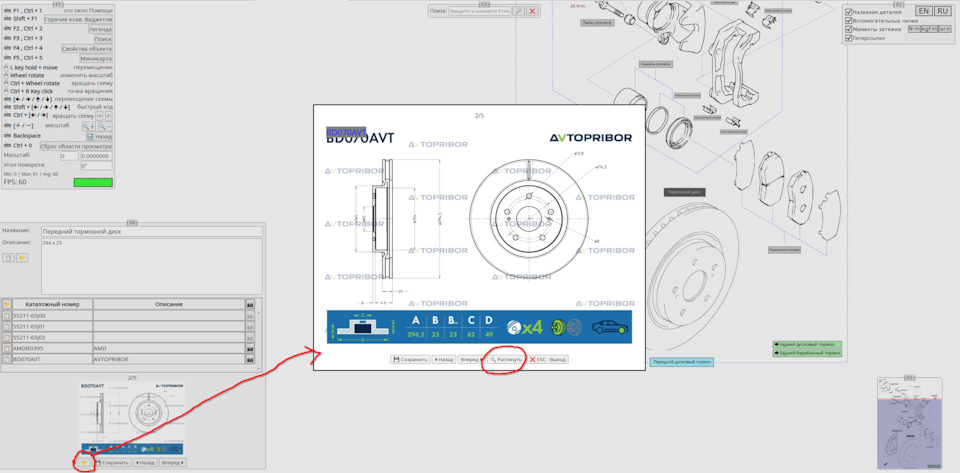Click the folder icon beside Описание field

click(22, 258)
